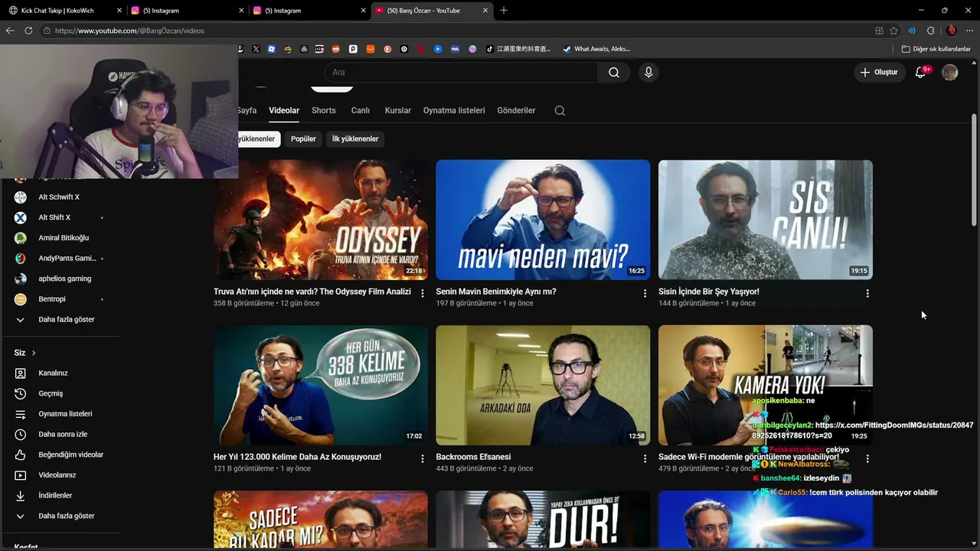Switch to the Videolar channel tab
This screenshot has height=551, width=980.
click(x=284, y=110)
